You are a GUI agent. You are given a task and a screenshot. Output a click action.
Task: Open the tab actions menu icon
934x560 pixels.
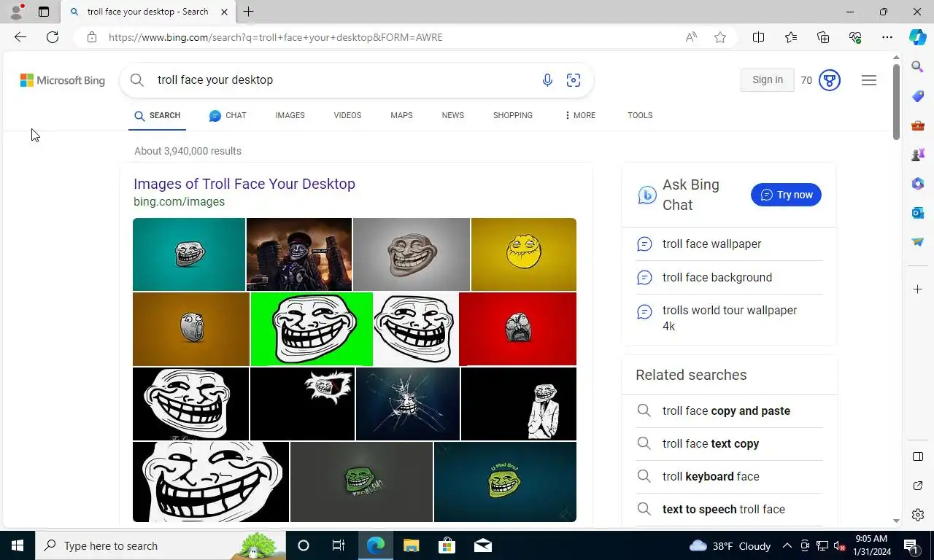44,12
